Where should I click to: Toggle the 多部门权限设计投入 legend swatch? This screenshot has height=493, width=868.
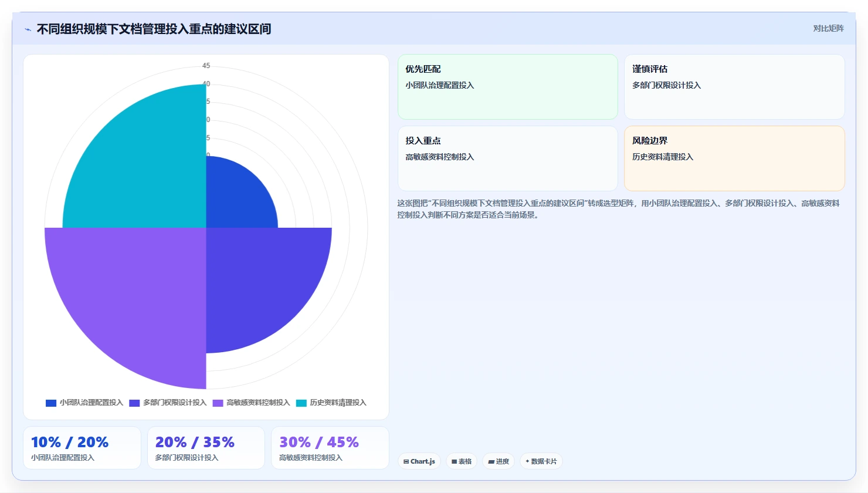tap(134, 403)
